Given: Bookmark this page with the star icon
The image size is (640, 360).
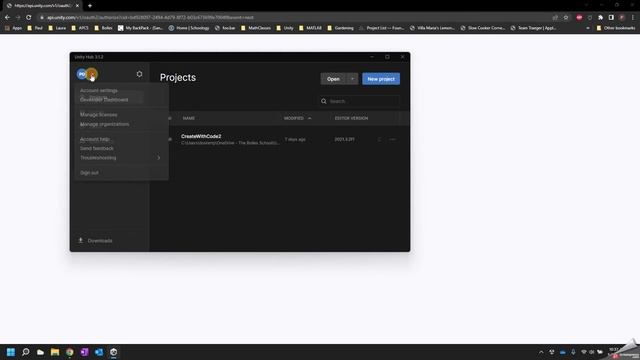Looking at the screenshot, I should click(x=566, y=18).
